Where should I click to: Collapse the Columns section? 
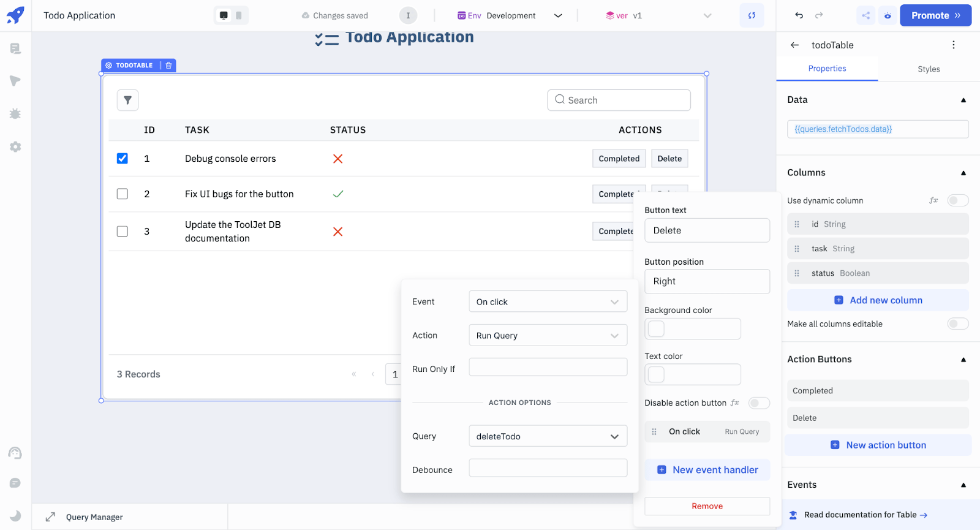(x=963, y=173)
